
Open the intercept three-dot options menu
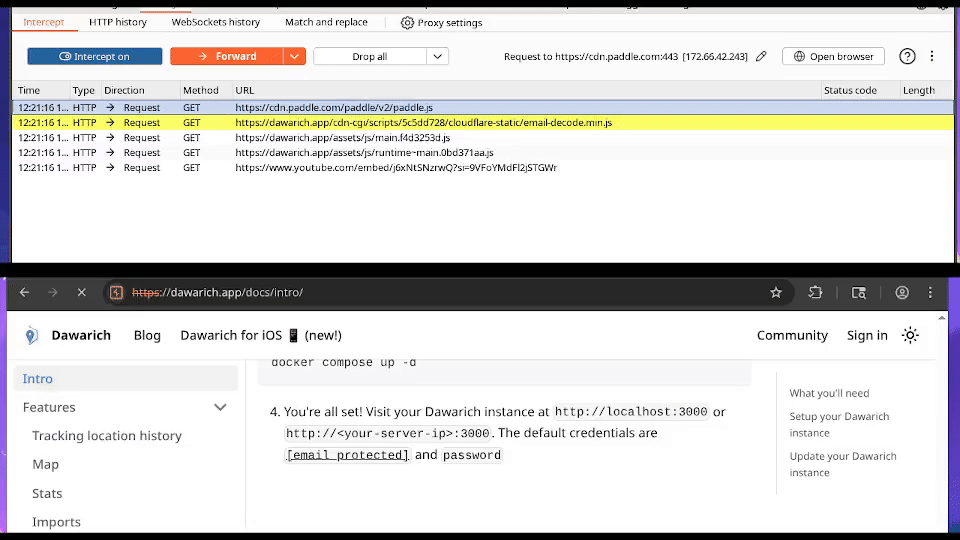[932, 56]
